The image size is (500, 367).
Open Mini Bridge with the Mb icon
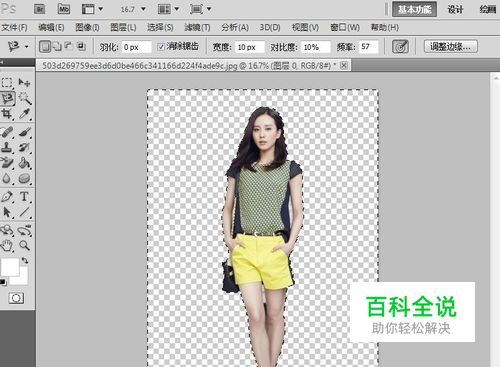point(64,9)
